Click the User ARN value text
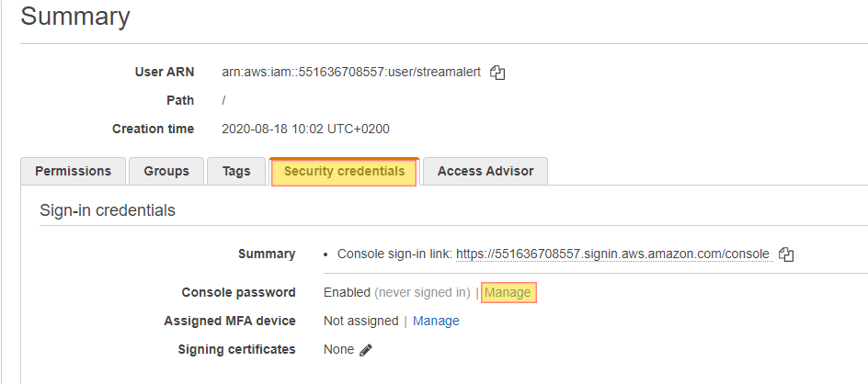The width and height of the screenshot is (868, 384). [x=351, y=72]
